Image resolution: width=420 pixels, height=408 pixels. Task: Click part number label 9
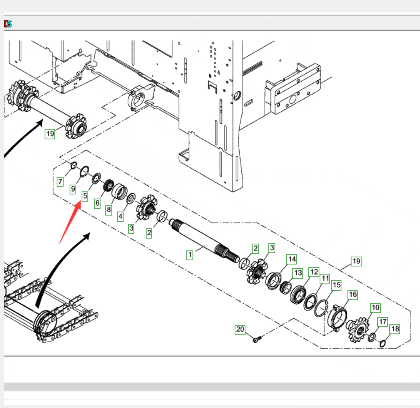[73, 189]
